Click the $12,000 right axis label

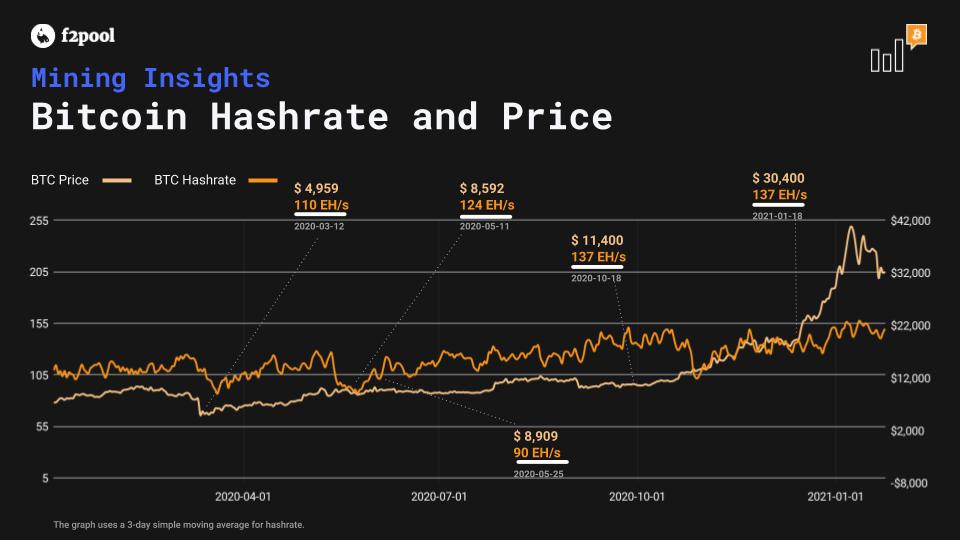click(910, 378)
